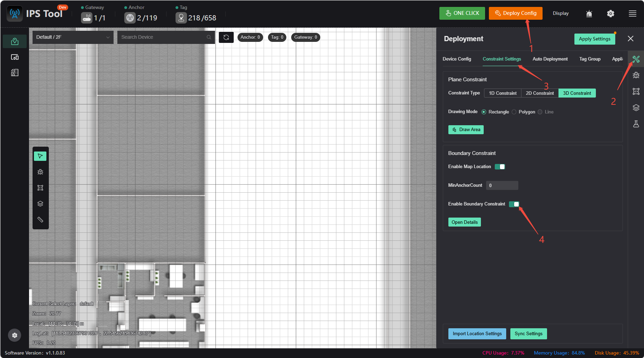Click Sync Settings button
The image size is (644, 358).
tap(528, 334)
